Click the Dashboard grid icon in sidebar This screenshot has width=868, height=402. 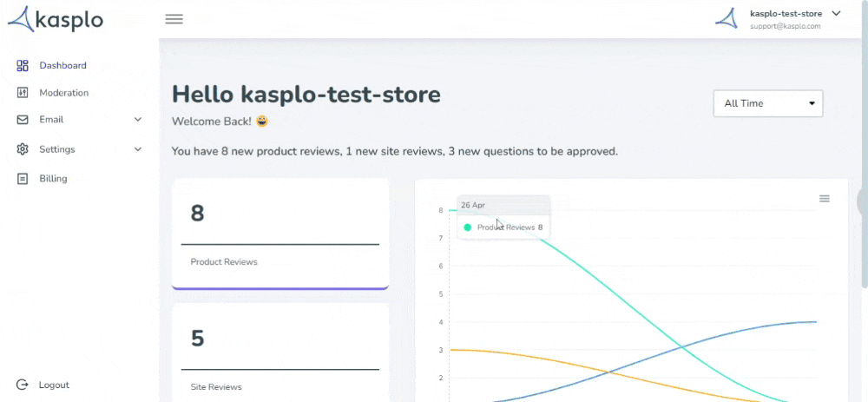point(23,65)
